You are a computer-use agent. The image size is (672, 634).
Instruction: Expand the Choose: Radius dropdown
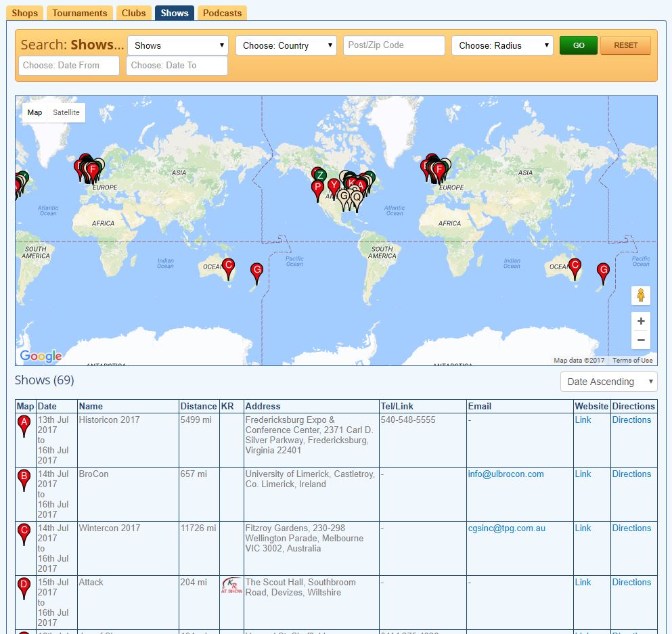coord(502,45)
